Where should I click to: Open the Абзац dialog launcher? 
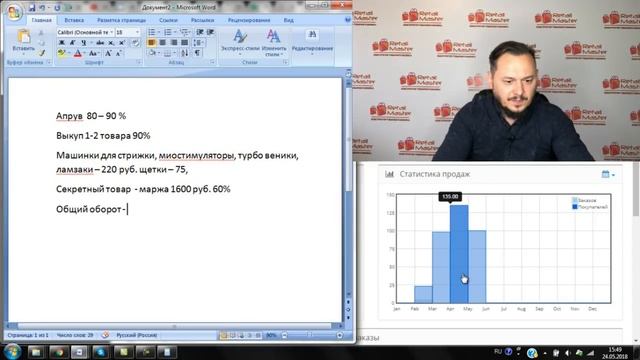coord(213,62)
